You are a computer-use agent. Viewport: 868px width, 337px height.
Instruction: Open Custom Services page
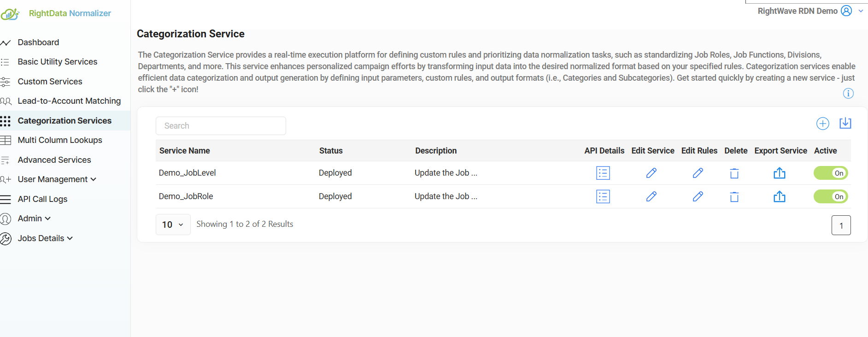point(50,82)
